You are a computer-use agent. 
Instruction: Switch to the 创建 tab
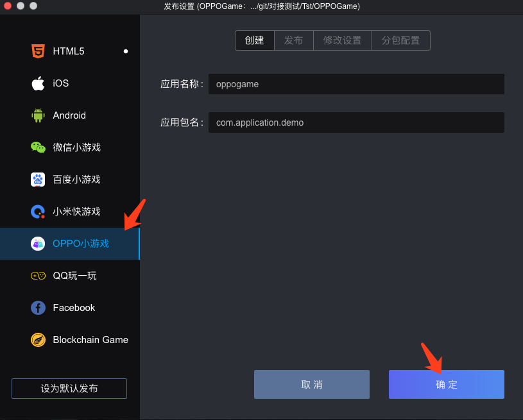(255, 40)
